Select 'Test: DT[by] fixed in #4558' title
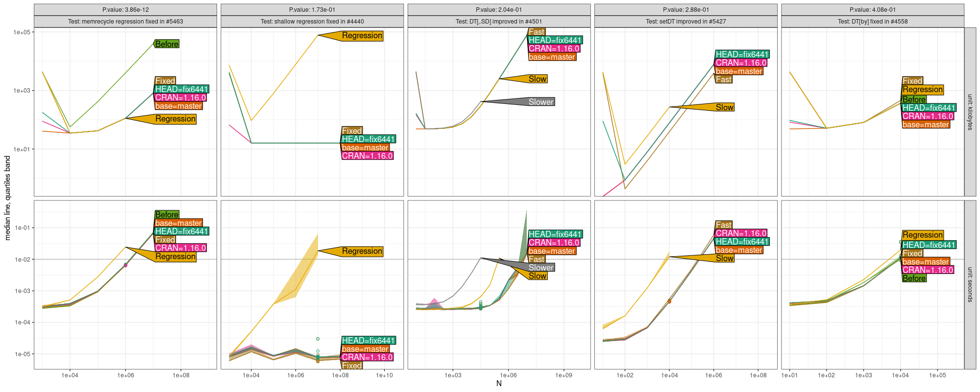 [873, 22]
